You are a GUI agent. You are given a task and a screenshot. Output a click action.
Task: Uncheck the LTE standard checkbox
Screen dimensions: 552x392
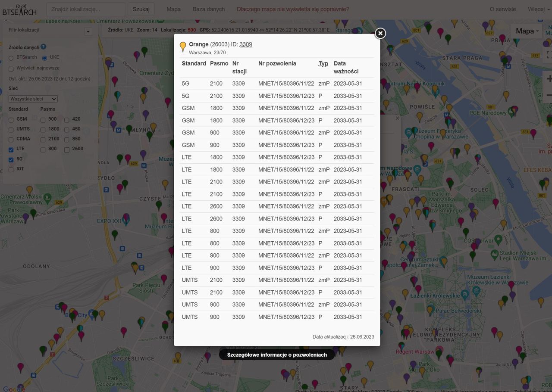click(x=11, y=149)
